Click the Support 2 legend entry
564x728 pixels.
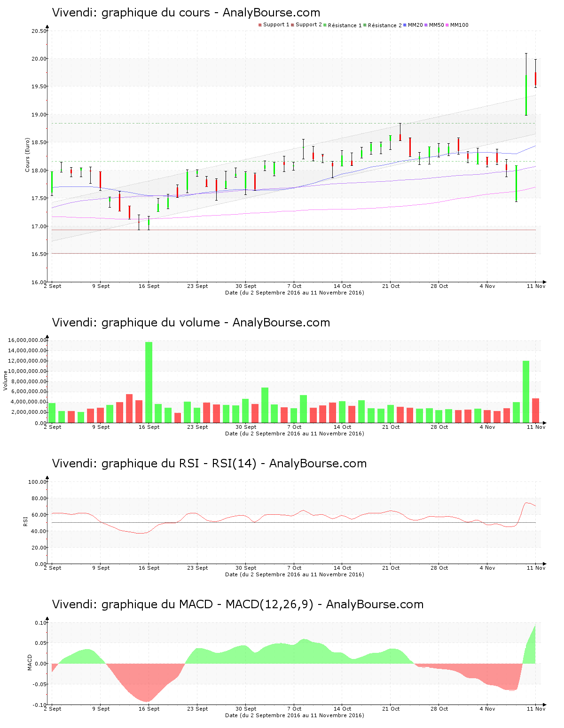(x=306, y=25)
